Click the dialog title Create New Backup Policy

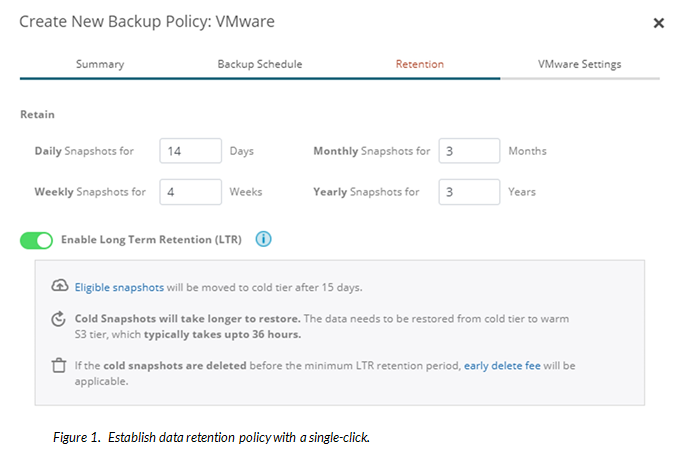coord(147,21)
